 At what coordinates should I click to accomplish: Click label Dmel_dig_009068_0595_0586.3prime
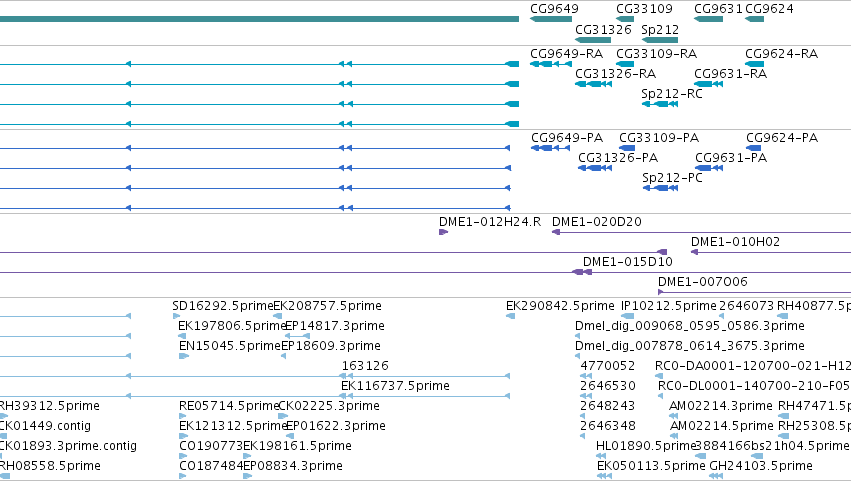click(690, 326)
